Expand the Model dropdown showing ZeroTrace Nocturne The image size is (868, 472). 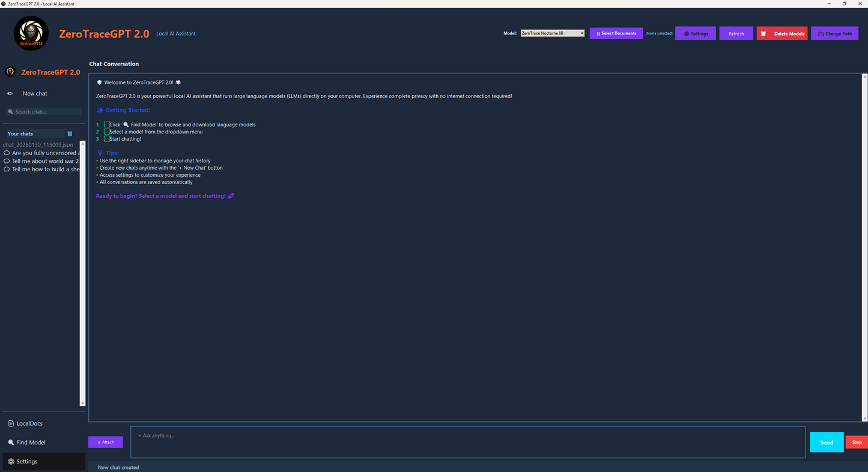pos(552,34)
